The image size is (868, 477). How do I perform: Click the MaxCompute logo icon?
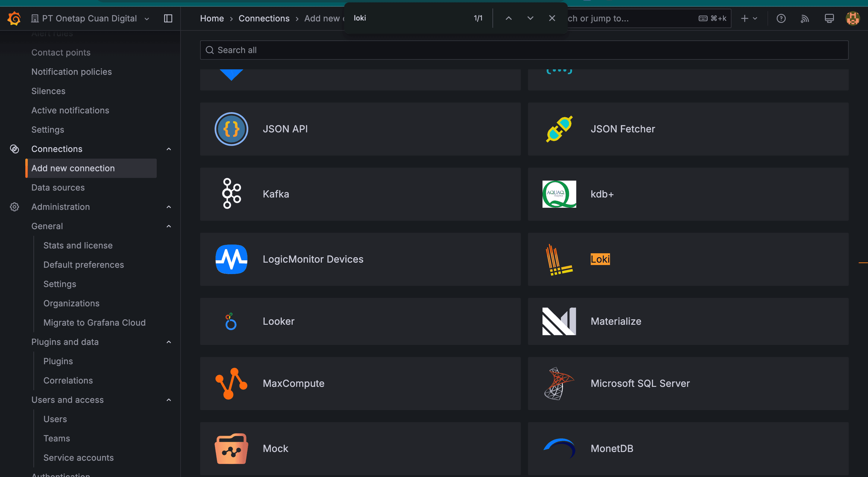(231, 384)
